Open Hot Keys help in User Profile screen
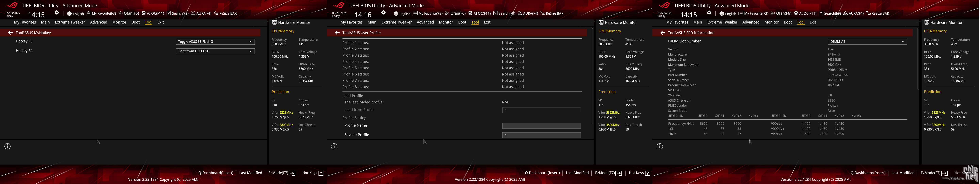The width and height of the screenshot is (980, 184). pos(640,173)
